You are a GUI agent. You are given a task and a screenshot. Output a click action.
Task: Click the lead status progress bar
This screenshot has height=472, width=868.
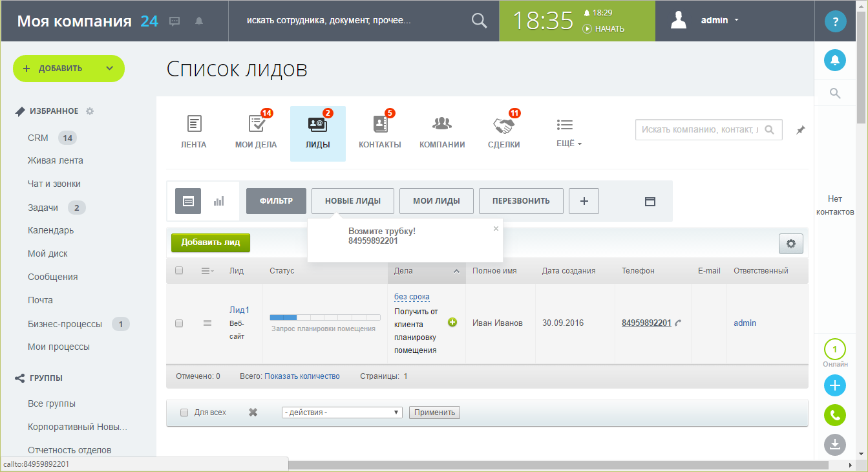click(x=324, y=317)
